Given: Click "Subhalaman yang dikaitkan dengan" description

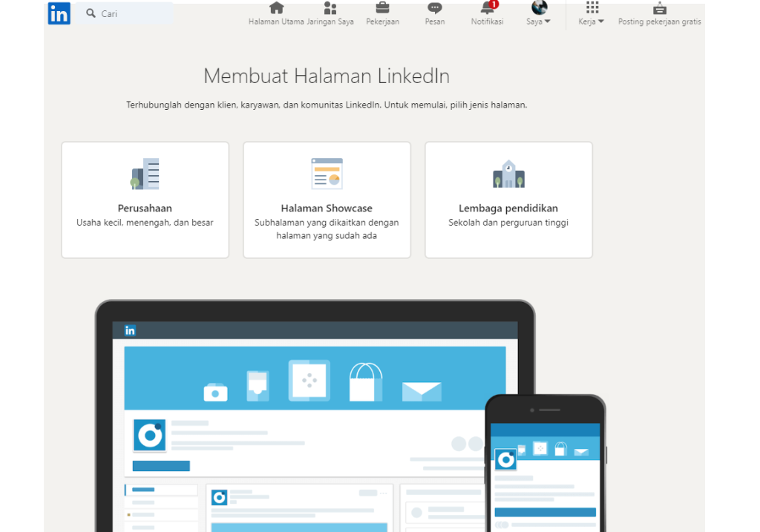Looking at the screenshot, I should coord(327,223).
